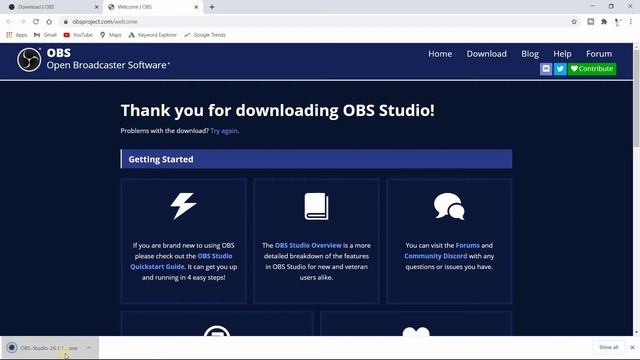Go to the Home nav item
Viewport: 640px width, 360px height.
[x=440, y=54]
